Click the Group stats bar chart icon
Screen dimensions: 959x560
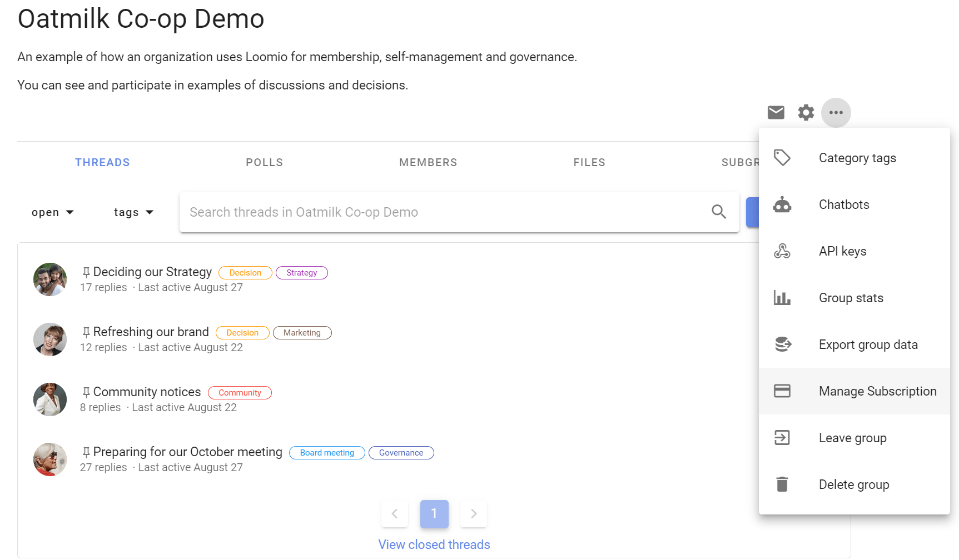point(782,298)
